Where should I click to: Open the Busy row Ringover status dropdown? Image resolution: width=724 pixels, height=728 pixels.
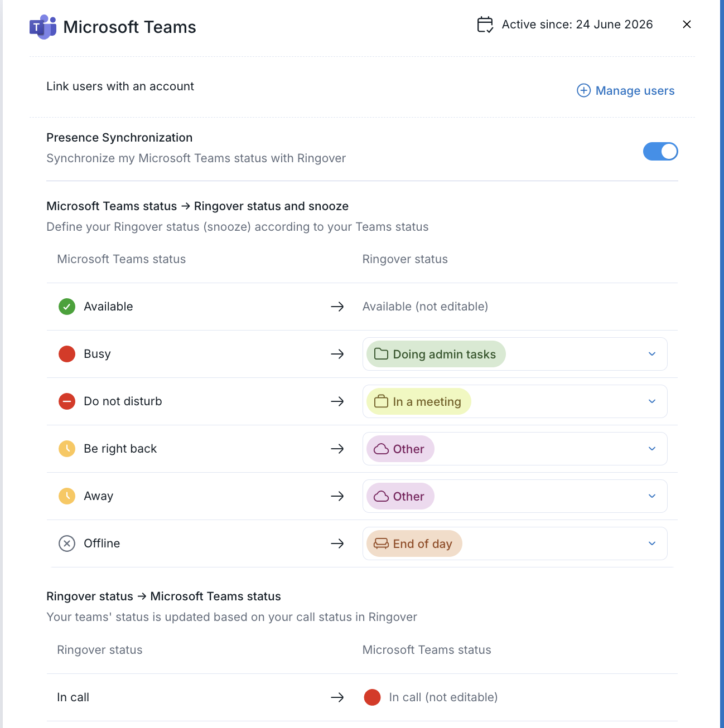(x=515, y=354)
